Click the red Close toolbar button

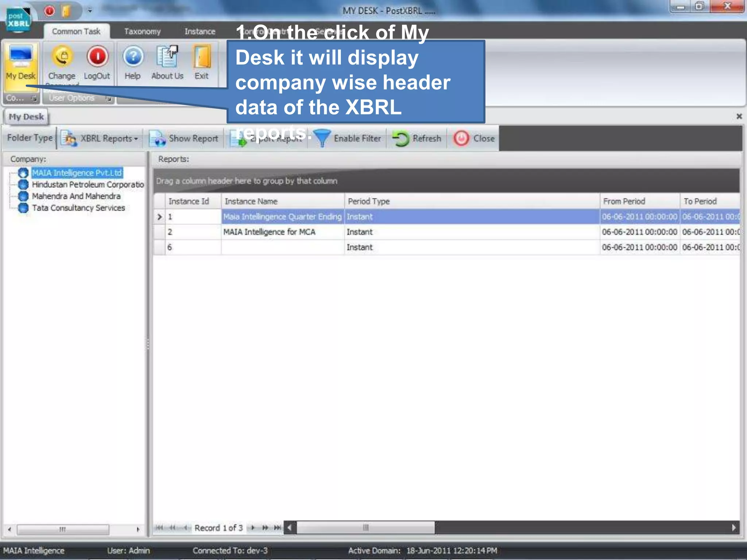pos(474,139)
